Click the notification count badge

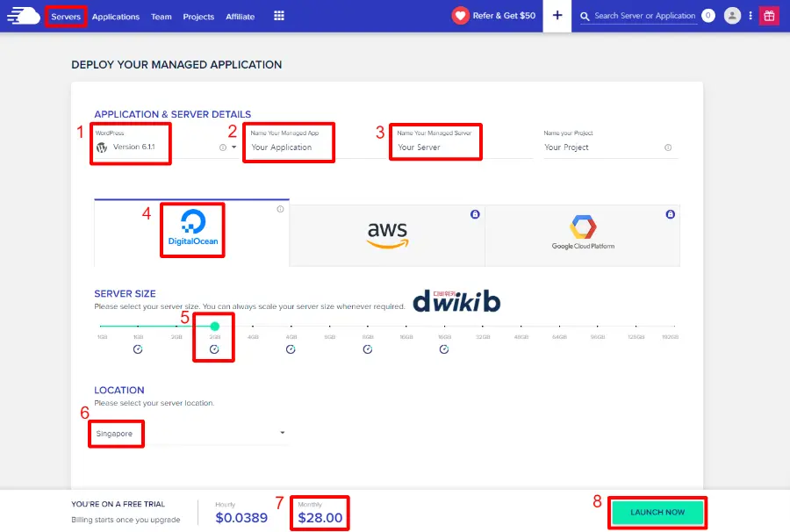pos(708,16)
